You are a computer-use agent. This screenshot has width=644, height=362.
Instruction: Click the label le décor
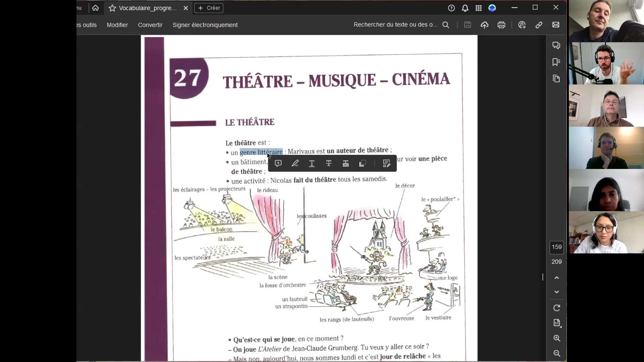[x=405, y=186]
